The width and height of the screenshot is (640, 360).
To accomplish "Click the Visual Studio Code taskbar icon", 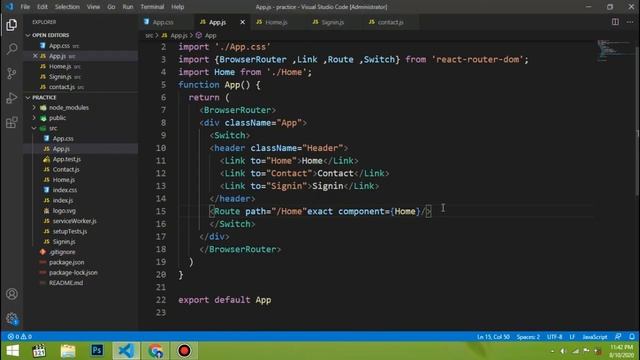I will (126, 351).
